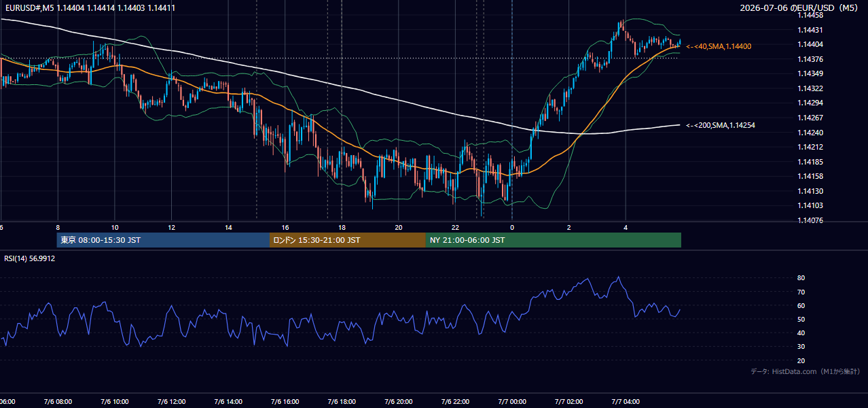Image resolution: width=868 pixels, height=408 pixels.
Task: Click the 7/6 12:00 date axis label
Action: 171,402
